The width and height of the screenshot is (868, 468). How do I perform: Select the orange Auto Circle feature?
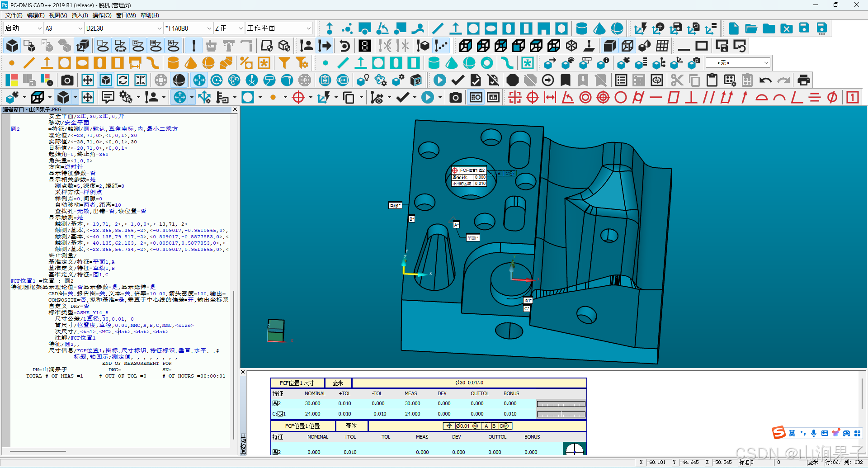click(x=65, y=63)
